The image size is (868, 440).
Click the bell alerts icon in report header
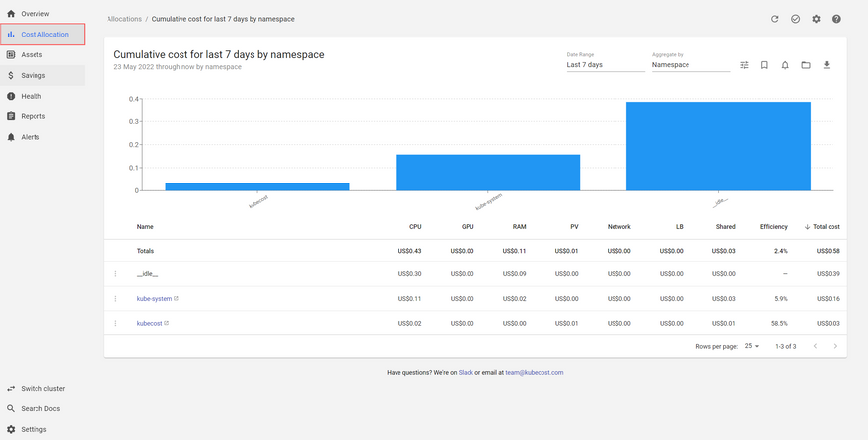point(785,65)
